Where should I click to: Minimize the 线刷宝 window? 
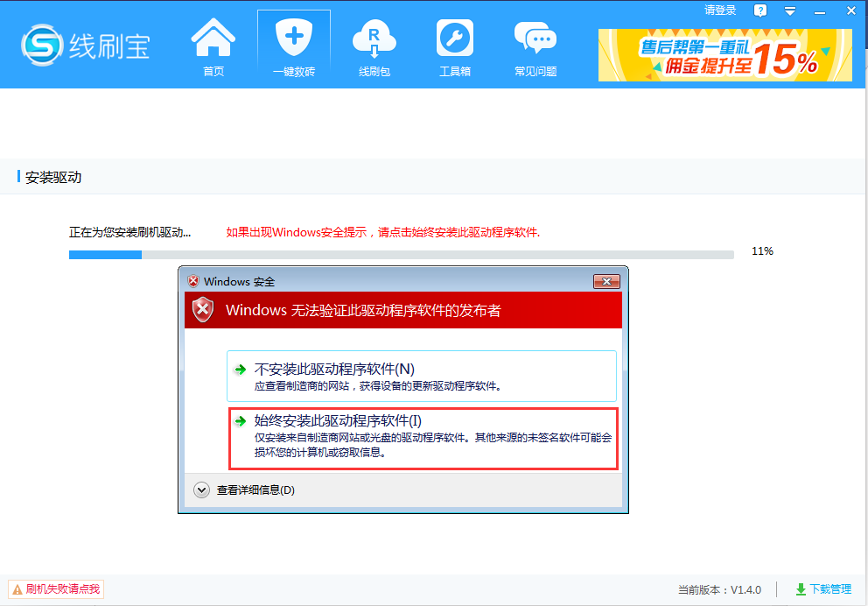coord(820,11)
